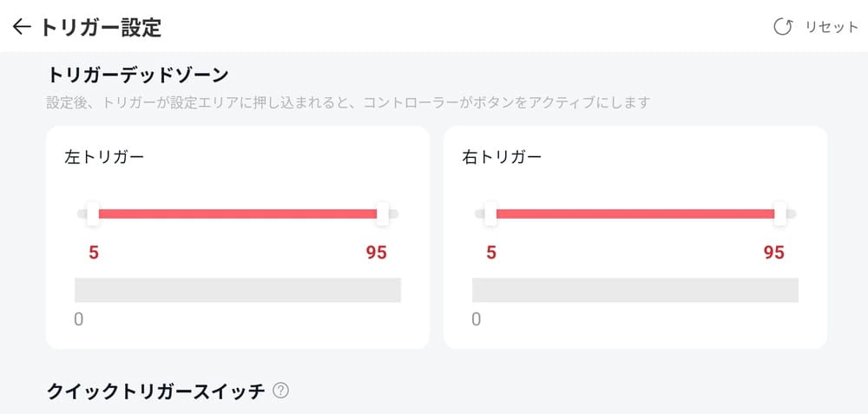Select the 右トリガー upper value 95
Viewport: 868px width, 414px height.
pyautogui.click(x=773, y=253)
